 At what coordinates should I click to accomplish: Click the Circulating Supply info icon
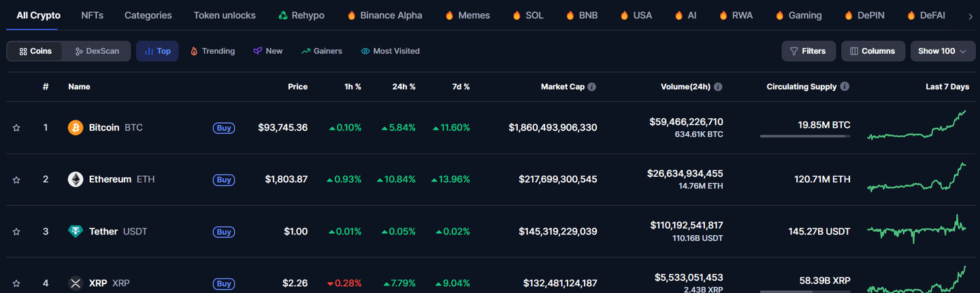point(845,87)
